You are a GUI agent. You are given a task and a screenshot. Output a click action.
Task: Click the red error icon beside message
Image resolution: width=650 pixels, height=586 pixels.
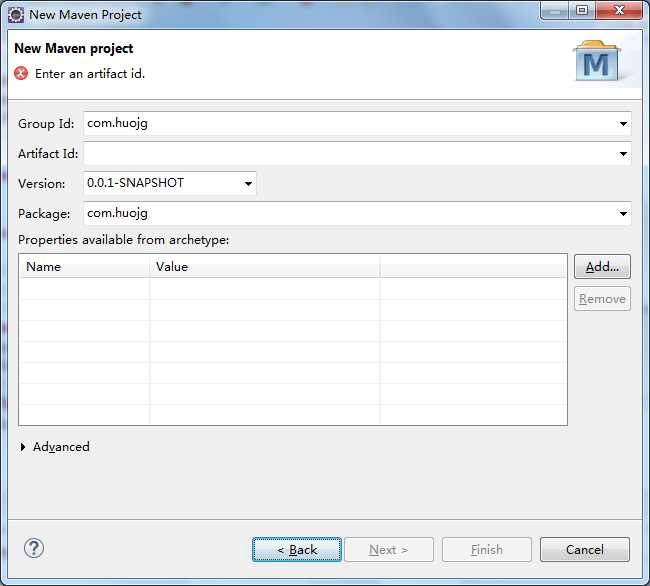(x=21, y=73)
